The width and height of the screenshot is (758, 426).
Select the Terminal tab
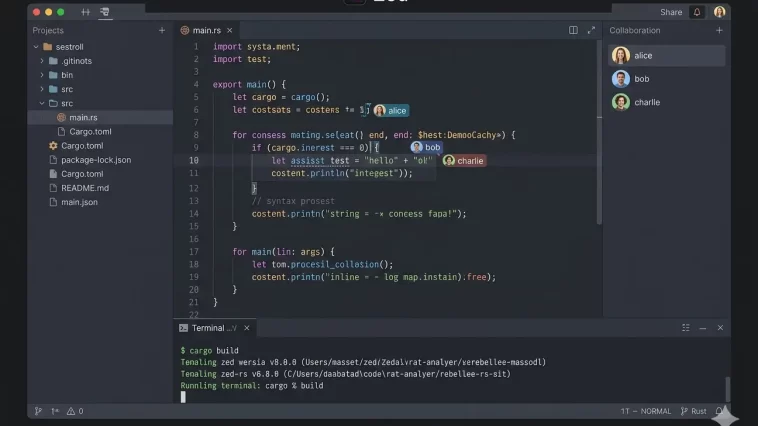214,328
